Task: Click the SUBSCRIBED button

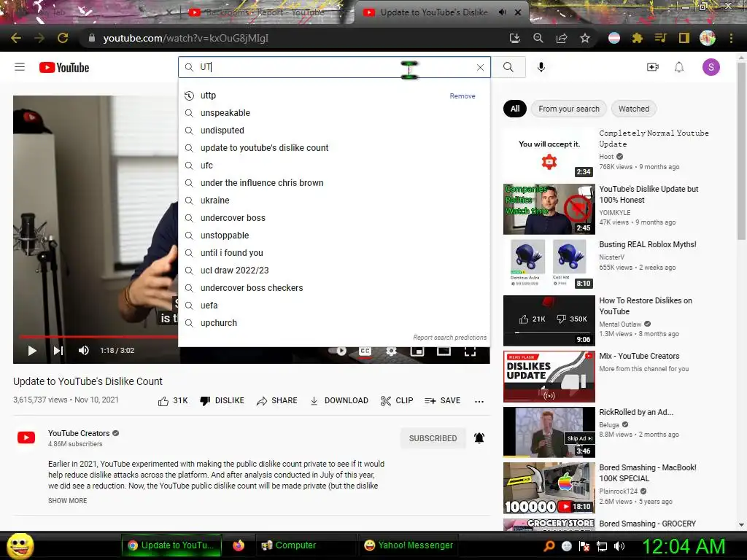Action: (433, 438)
